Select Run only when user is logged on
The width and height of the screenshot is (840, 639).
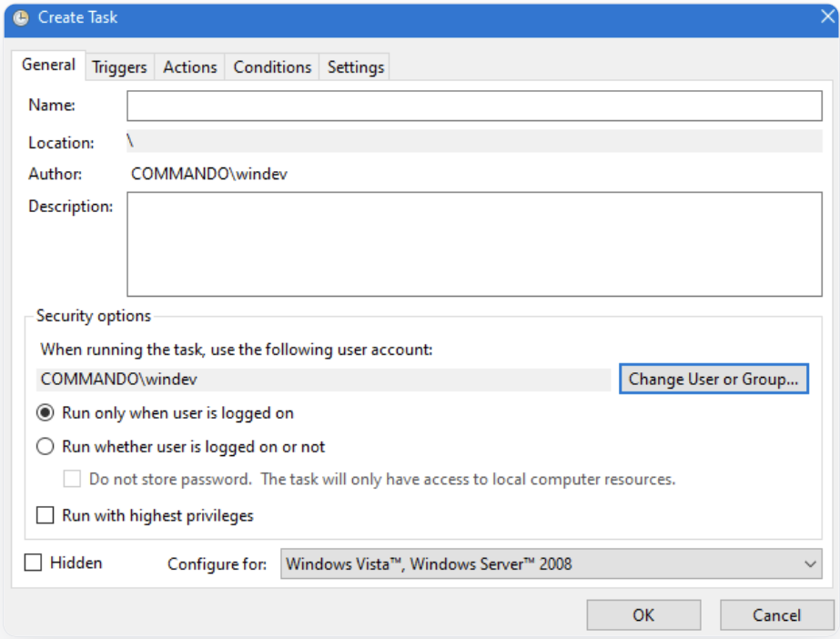click(x=46, y=413)
